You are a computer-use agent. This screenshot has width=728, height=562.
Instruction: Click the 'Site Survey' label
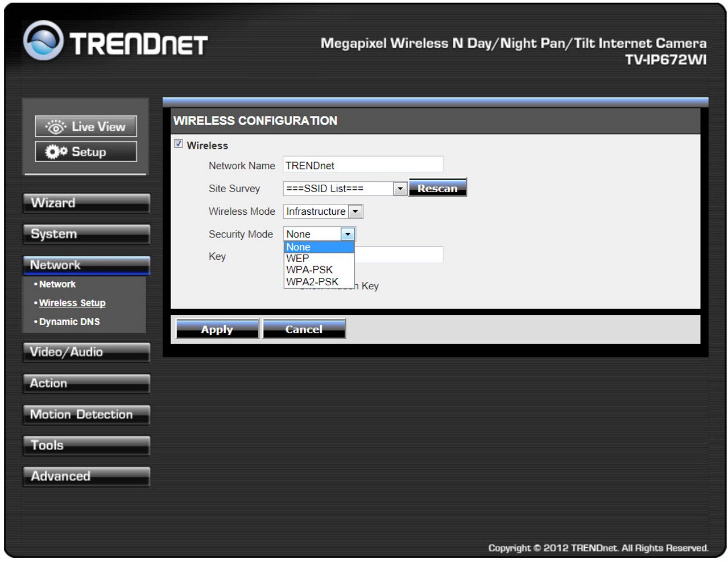234,189
